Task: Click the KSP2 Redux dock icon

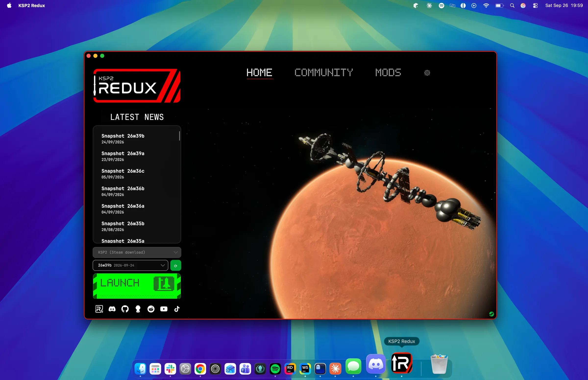Action: click(402, 363)
